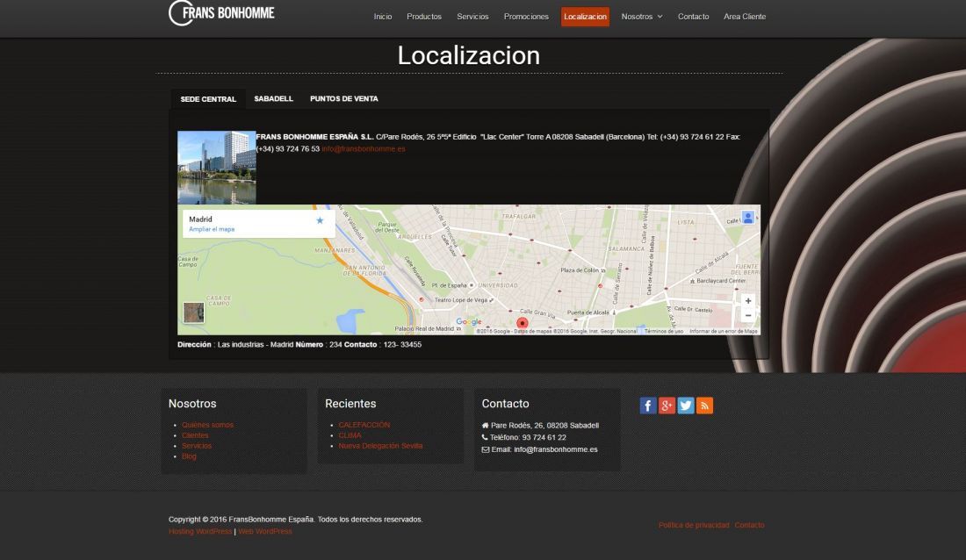966x560 pixels.
Task: Open the Contacto menu item
Action: point(693,17)
